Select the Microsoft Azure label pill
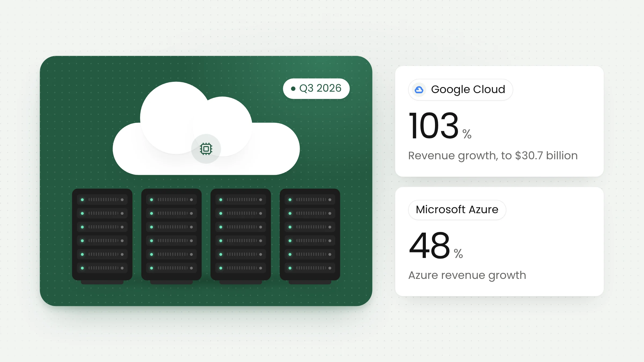644x362 pixels. click(x=457, y=210)
